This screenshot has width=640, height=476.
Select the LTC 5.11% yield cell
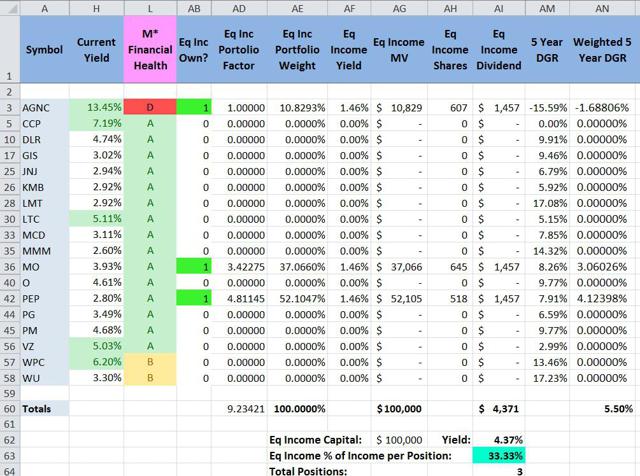[x=96, y=219]
